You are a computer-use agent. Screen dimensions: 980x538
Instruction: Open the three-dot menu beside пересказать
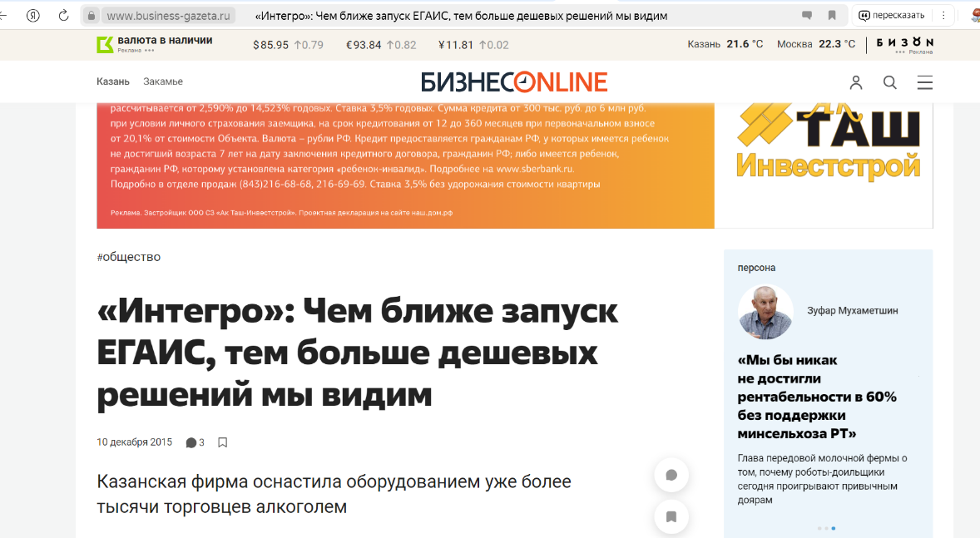943,16
